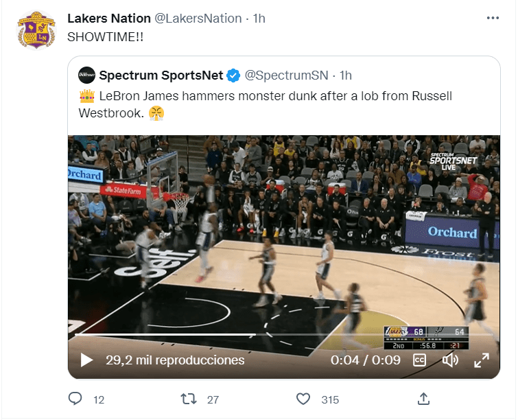Reply to the tweet with comment icon
Viewport: 518px width, 420px height.
[x=76, y=399]
